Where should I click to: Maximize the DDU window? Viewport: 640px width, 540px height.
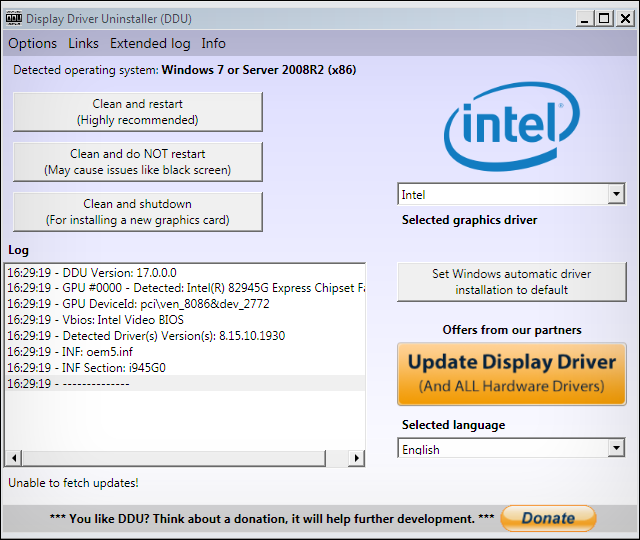(x=604, y=19)
